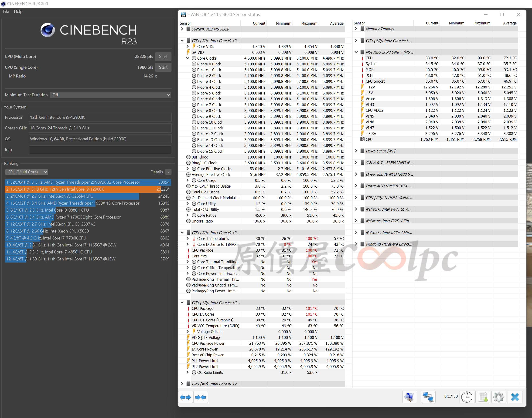
Task: Click the PCH temperature thermometer icon
Action: click(362, 75)
